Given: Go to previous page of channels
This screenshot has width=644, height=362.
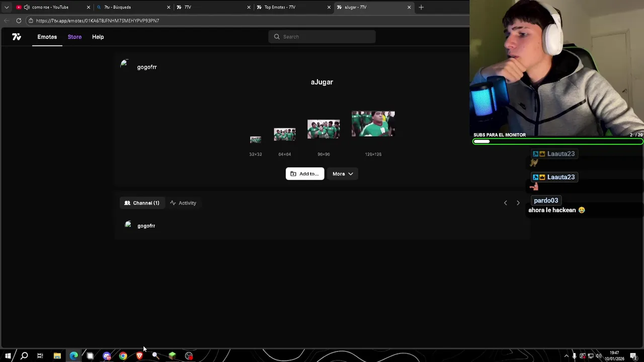Looking at the screenshot, I should point(506,203).
